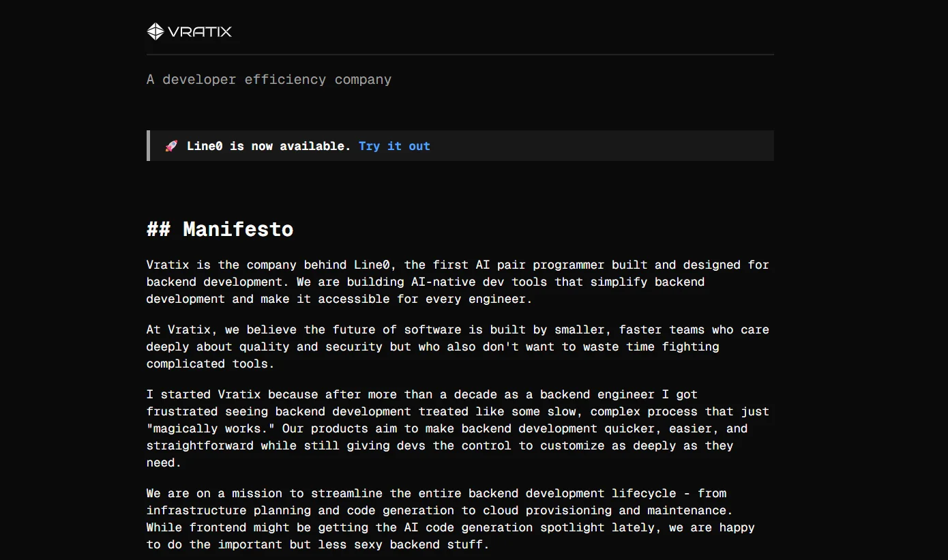948x560 pixels.
Task: Click the paragraph starting "At Vratix, we believe"
Action: click(x=457, y=347)
